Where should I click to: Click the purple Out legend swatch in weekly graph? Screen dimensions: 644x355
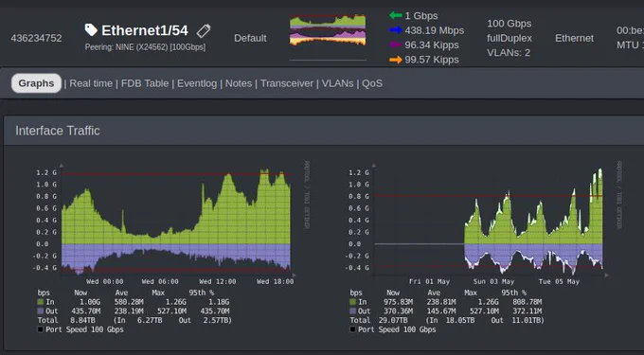(352, 311)
